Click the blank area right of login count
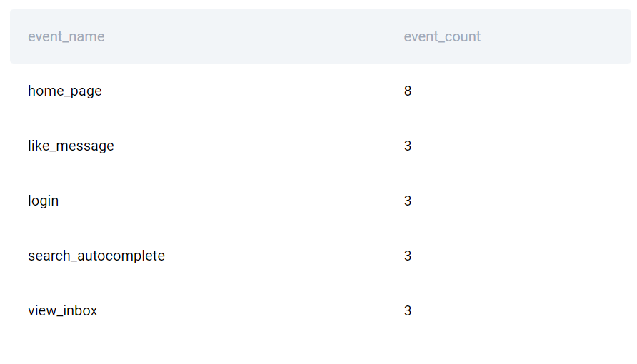Viewport: 637px width, 364px height. pyautogui.click(x=521, y=201)
